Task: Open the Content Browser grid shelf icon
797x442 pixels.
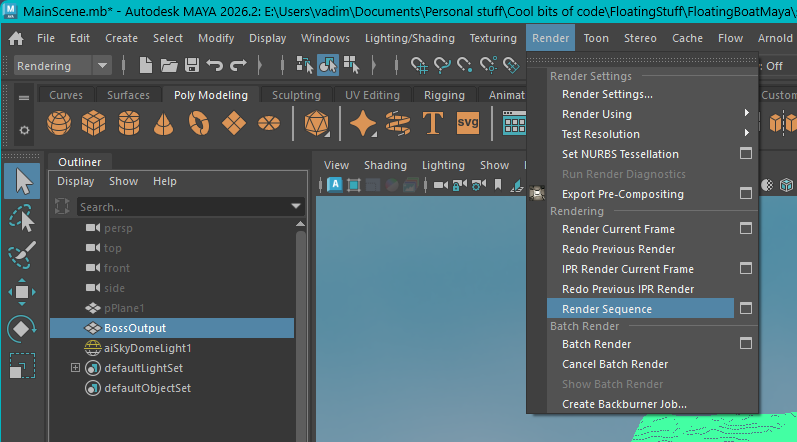Action: pos(514,123)
